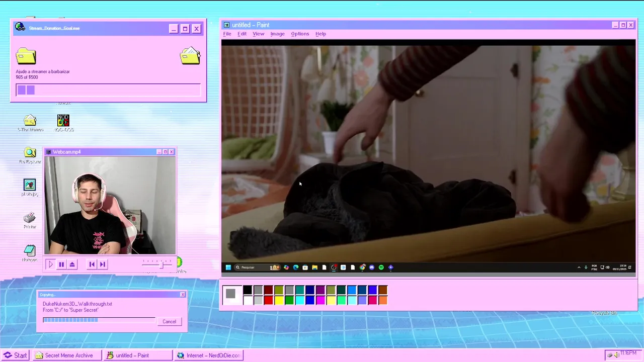The image size is (644, 362).
Task: Click the Copilot icon in Paint canvas taskbar
Action: point(286,267)
